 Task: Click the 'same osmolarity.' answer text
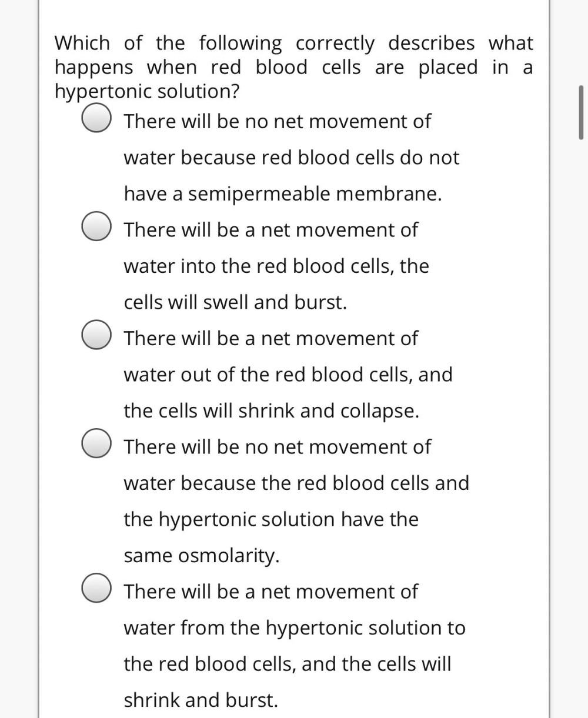coord(201,555)
